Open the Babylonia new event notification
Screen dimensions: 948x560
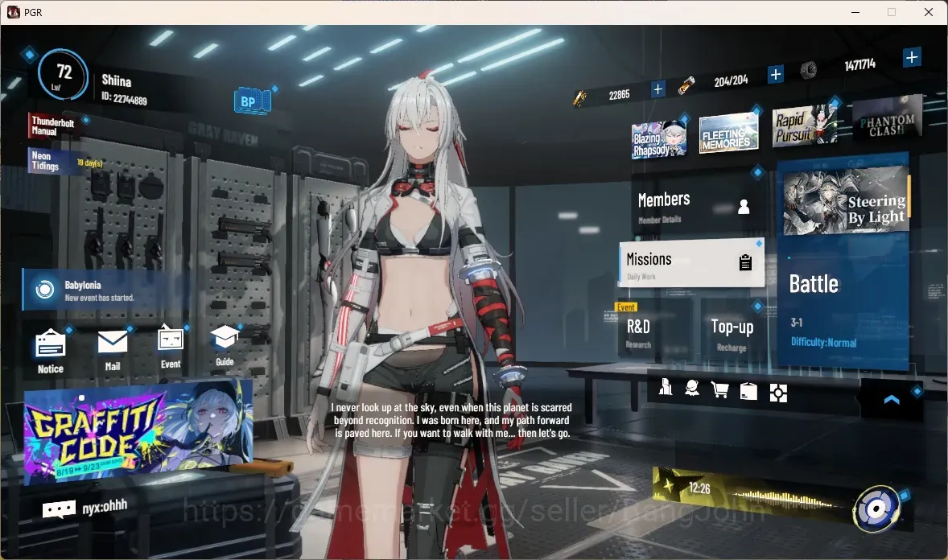(104, 290)
